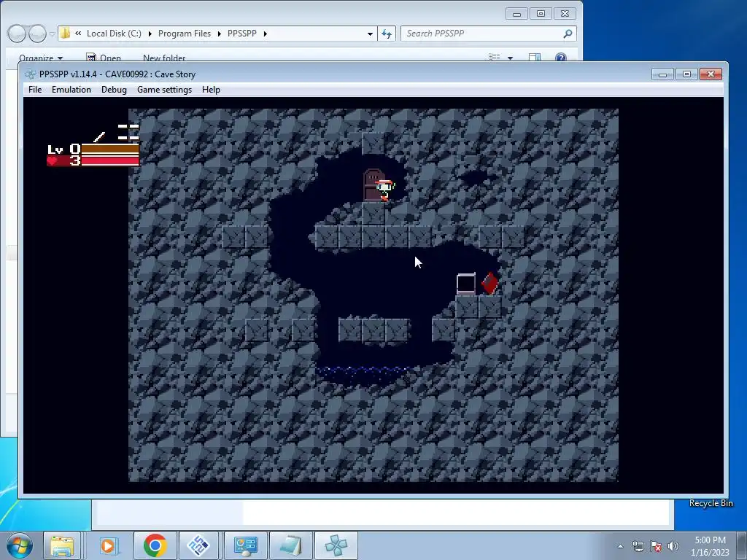Click the search magnifier icon in Explorer
This screenshot has height=560, width=747.
coord(568,34)
